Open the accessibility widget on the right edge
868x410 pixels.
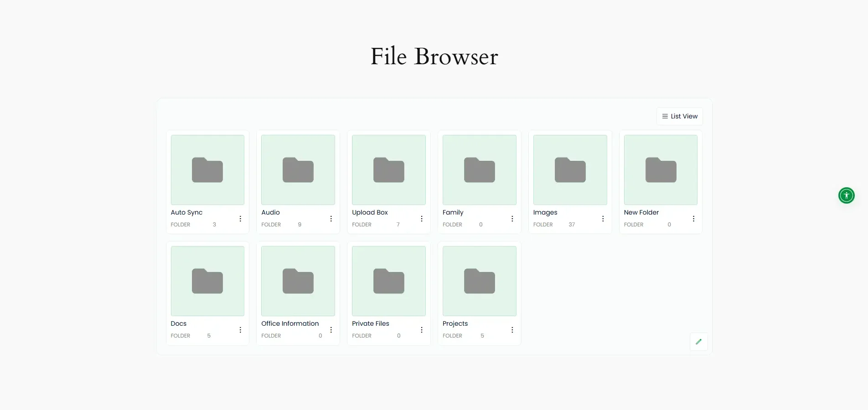point(846,195)
